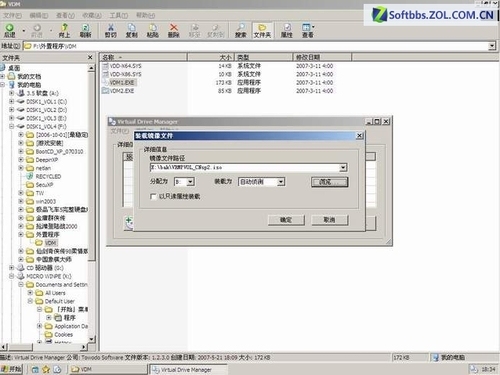Click the OK confirm button
500x375 pixels.
point(286,220)
